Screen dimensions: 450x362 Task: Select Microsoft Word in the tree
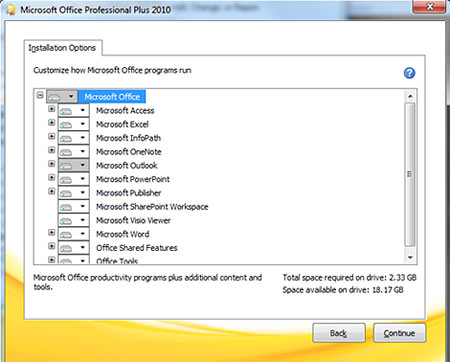tap(123, 234)
